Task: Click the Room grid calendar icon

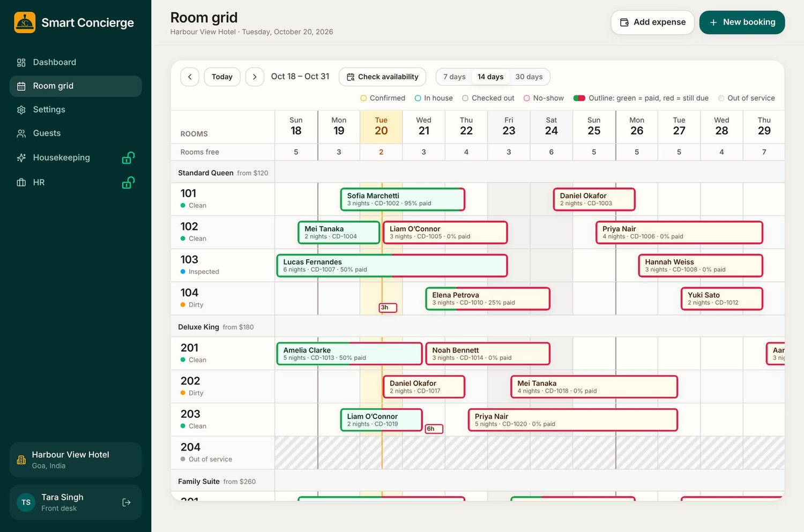Action: (21, 86)
